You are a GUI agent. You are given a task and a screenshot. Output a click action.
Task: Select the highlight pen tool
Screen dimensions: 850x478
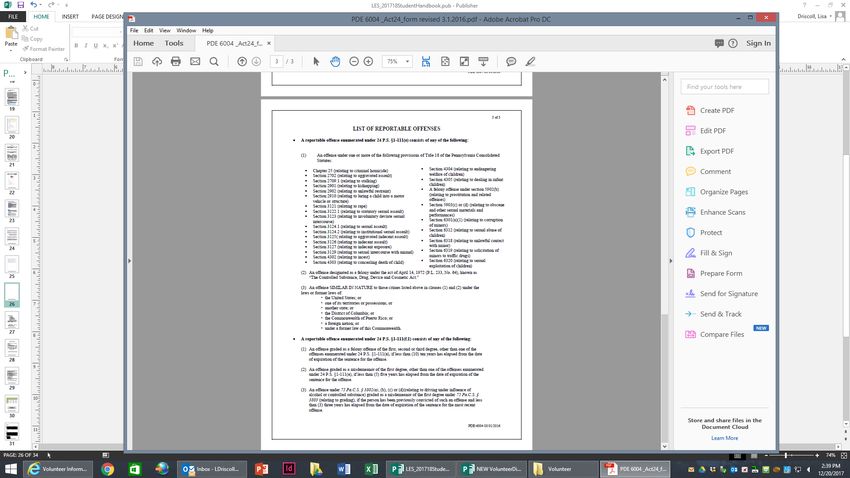click(530, 62)
